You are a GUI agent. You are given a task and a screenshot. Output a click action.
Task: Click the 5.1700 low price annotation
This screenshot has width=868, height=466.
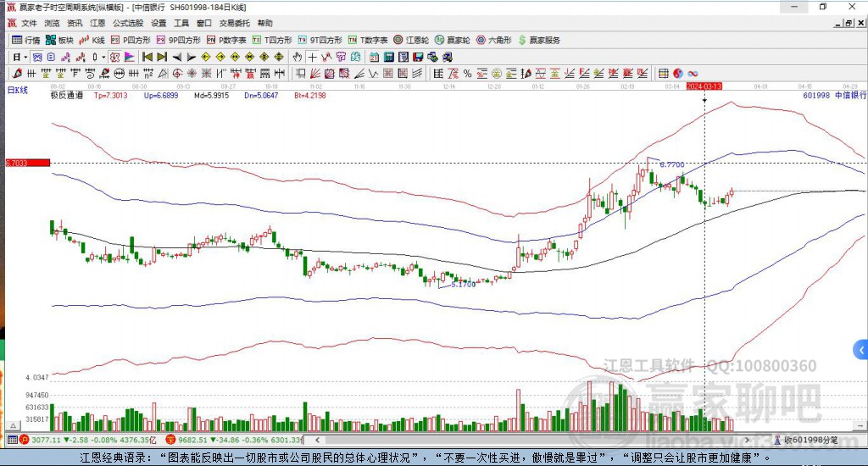pyautogui.click(x=464, y=284)
